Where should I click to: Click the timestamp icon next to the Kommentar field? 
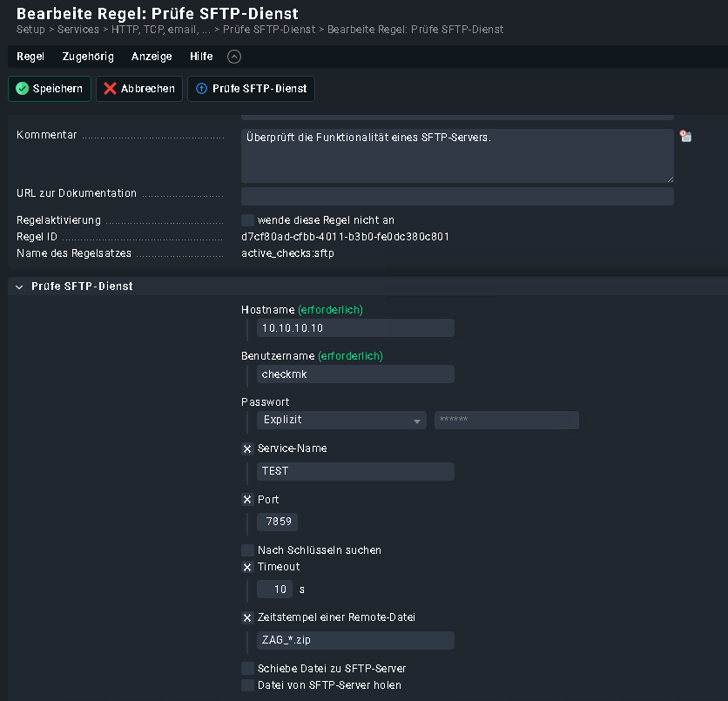685,137
